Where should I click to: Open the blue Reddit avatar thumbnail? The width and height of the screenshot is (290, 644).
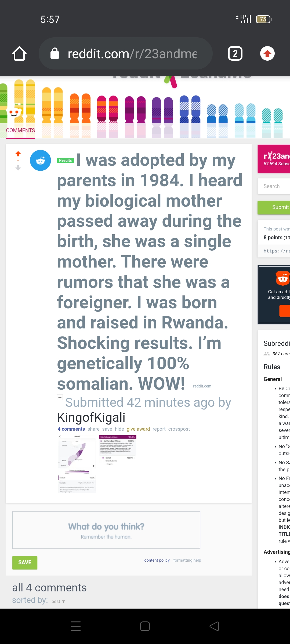point(40,160)
